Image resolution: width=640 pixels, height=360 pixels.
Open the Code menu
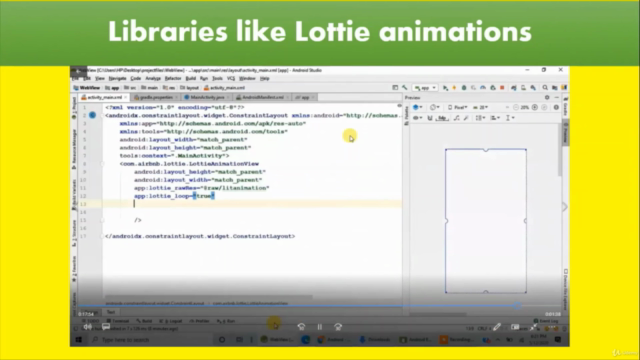tap(136, 78)
